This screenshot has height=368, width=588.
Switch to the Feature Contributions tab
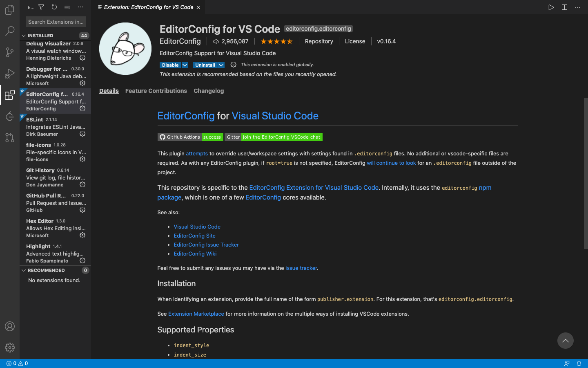pyautogui.click(x=156, y=91)
